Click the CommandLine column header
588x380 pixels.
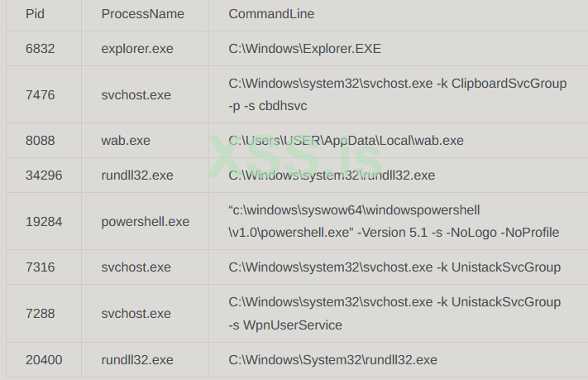(x=271, y=14)
